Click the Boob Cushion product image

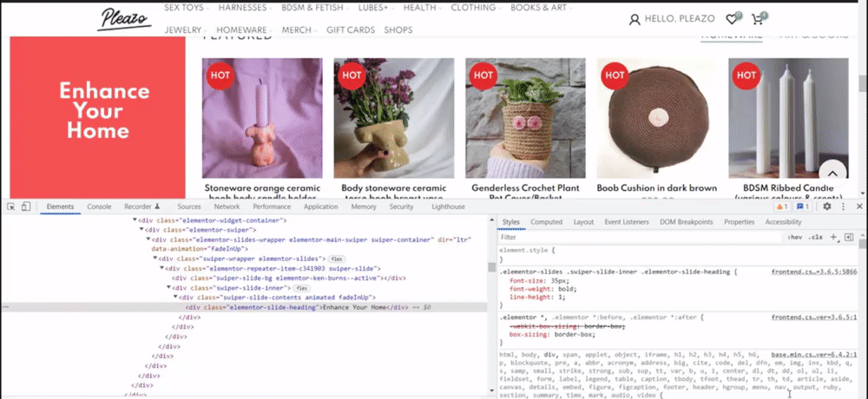click(656, 118)
